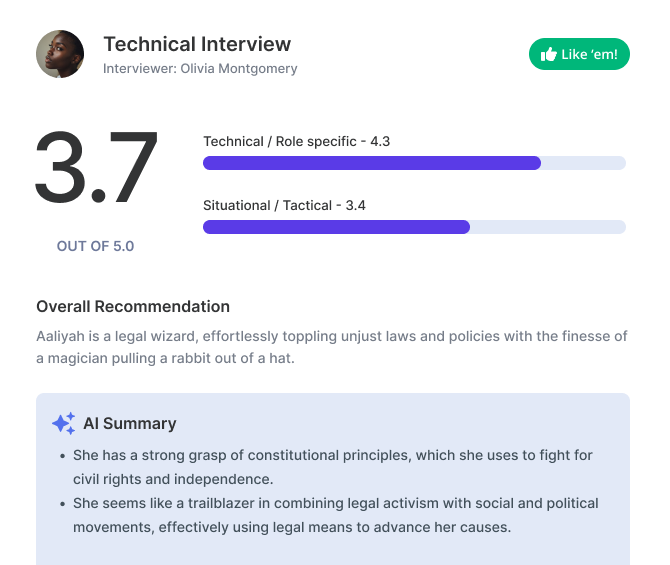Select the Technical Interview title
670x565 pixels.
pyautogui.click(x=197, y=44)
